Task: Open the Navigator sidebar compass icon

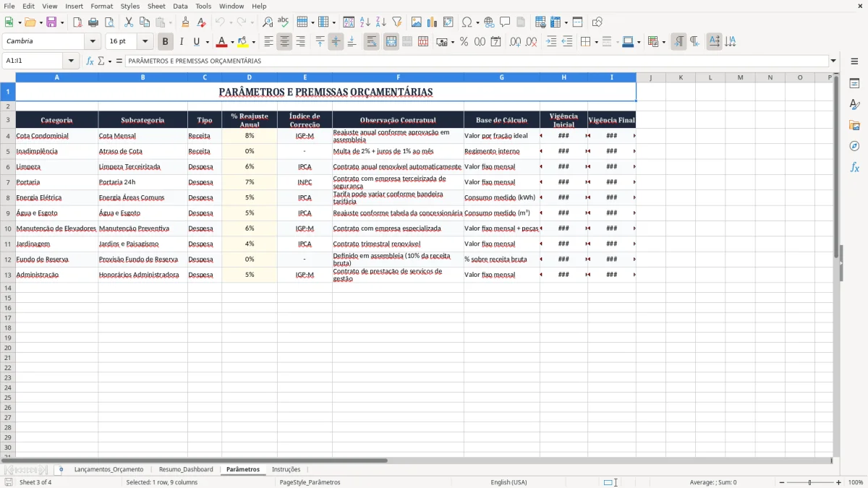Action: tap(854, 146)
